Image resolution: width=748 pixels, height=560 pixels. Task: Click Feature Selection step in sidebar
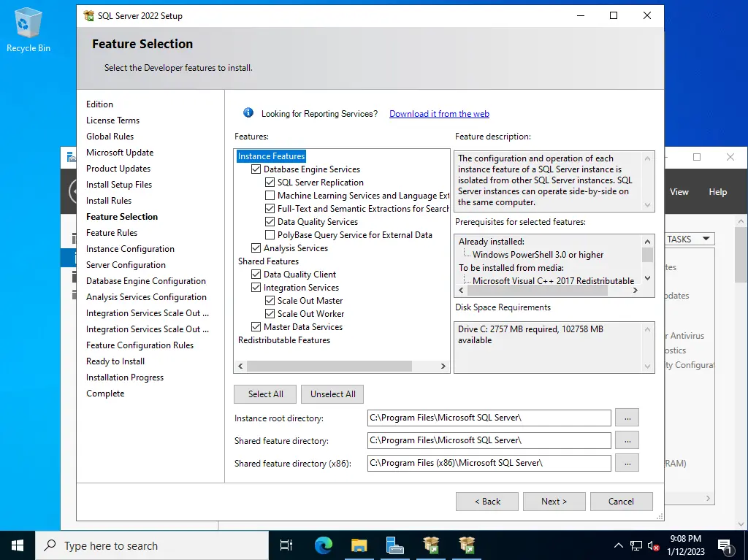point(122,217)
